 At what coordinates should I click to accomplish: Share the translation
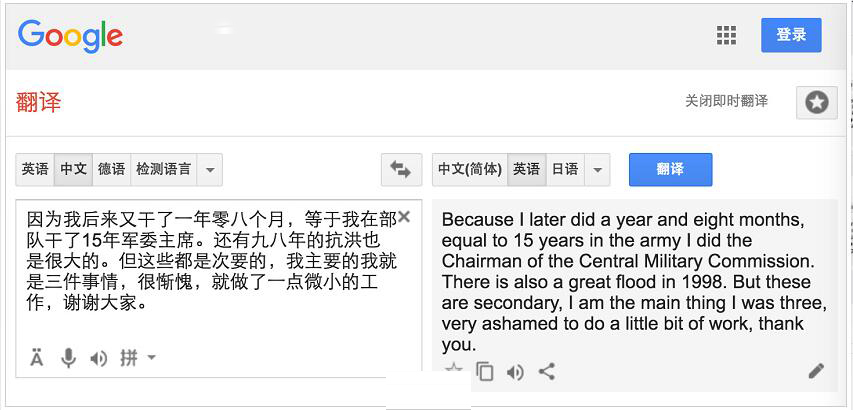coord(547,372)
